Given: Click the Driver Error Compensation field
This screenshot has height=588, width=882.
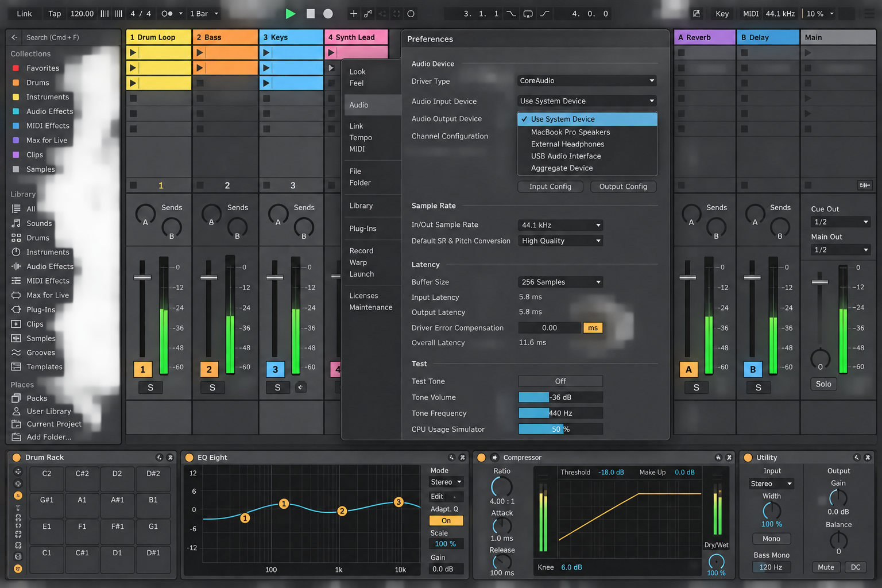Looking at the screenshot, I should tap(550, 328).
